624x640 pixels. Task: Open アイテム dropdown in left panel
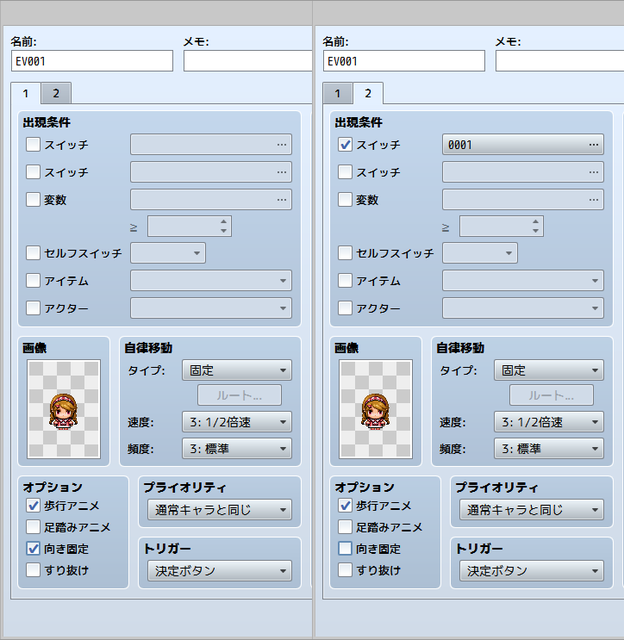coord(211,280)
